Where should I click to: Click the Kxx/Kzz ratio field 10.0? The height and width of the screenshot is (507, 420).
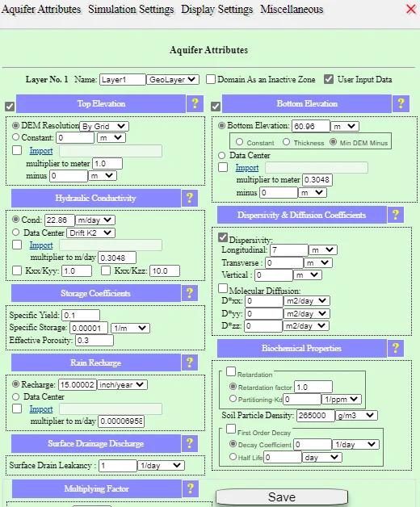coord(165,271)
